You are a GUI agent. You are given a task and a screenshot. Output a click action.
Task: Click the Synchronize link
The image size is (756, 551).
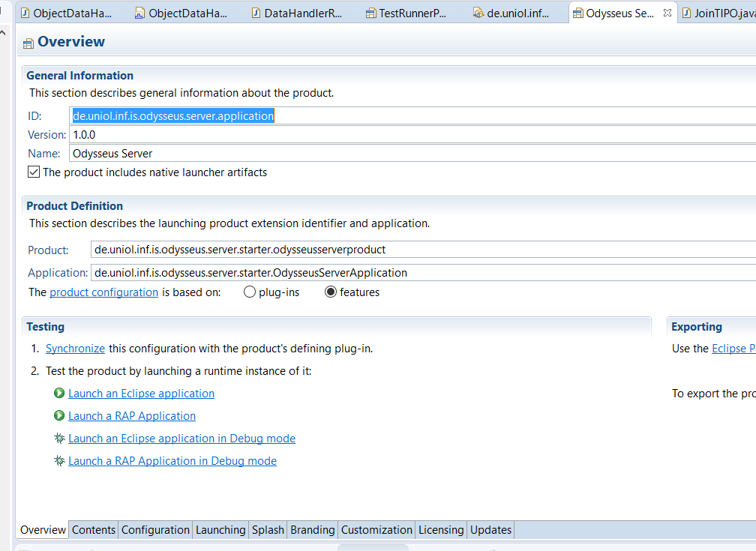[x=75, y=349]
